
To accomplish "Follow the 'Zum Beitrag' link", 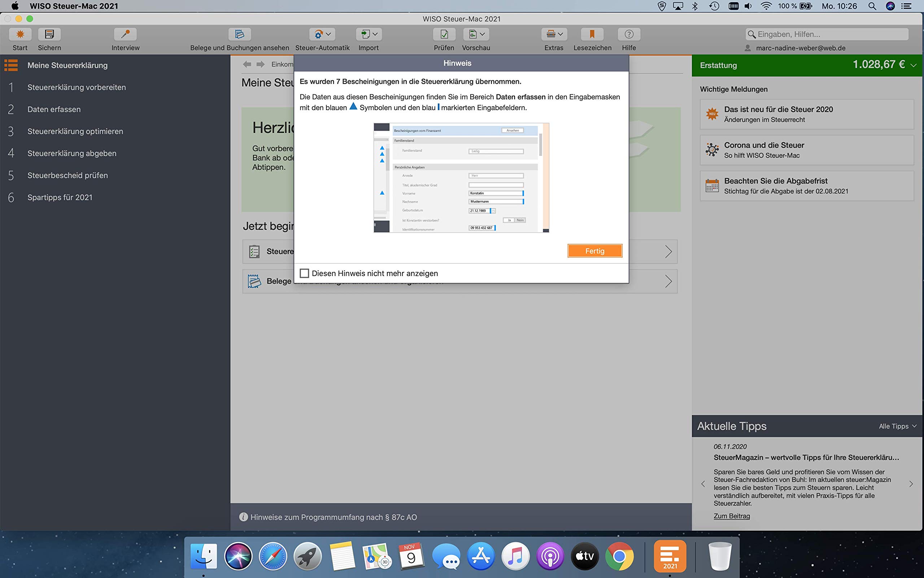I will pos(732,516).
